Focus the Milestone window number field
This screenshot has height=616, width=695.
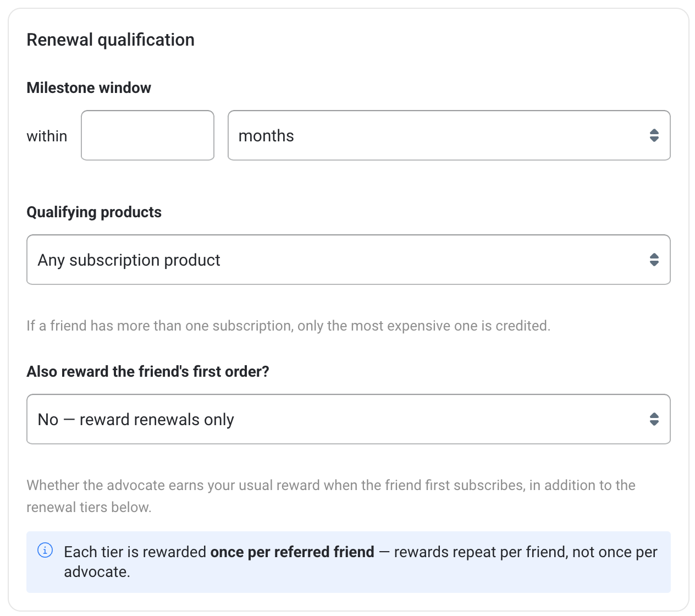coord(147,135)
